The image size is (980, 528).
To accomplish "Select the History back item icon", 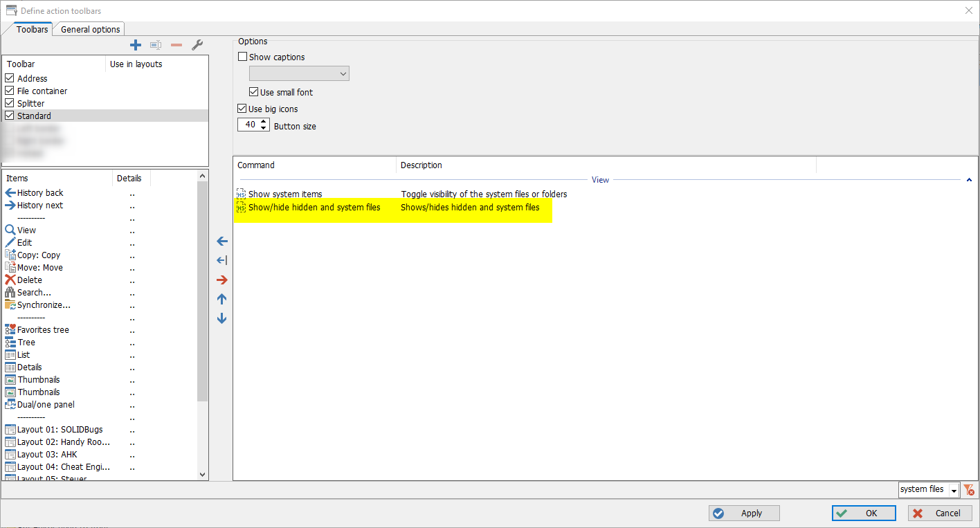I will pyautogui.click(x=10, y=193).
